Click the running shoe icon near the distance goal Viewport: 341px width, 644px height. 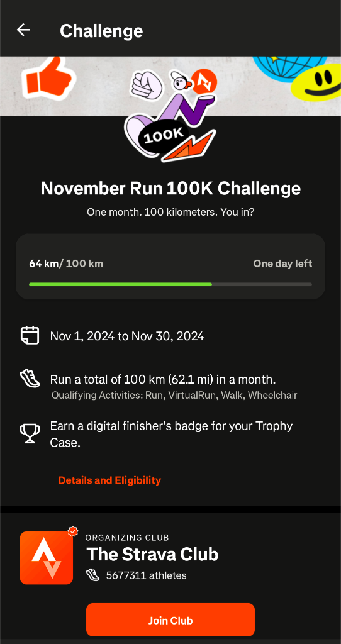click(30, 378)
